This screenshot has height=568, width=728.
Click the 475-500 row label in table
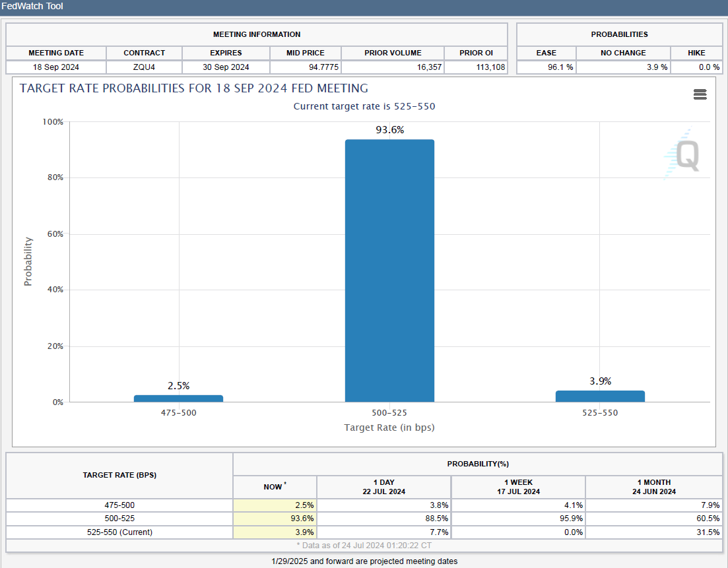tap(119, 505)
